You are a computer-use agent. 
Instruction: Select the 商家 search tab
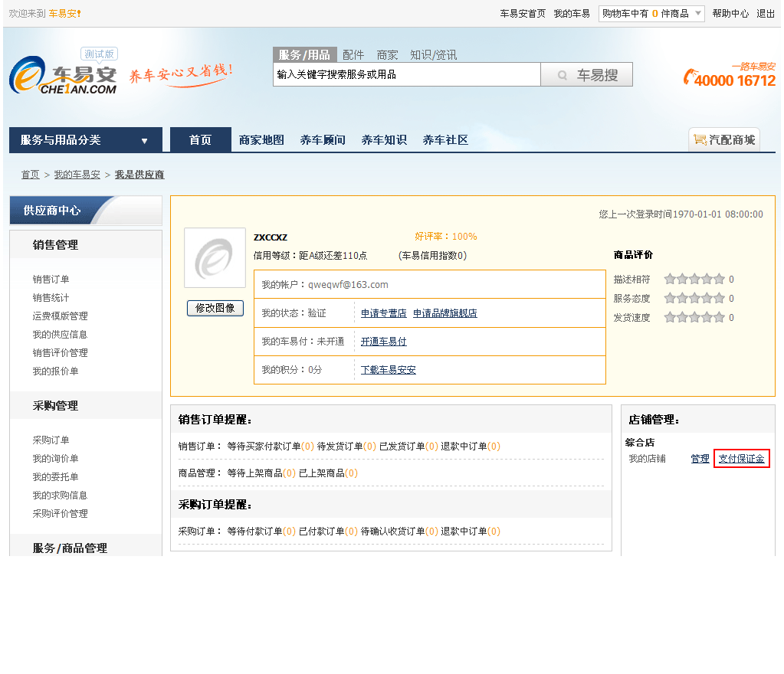[387, 54]
